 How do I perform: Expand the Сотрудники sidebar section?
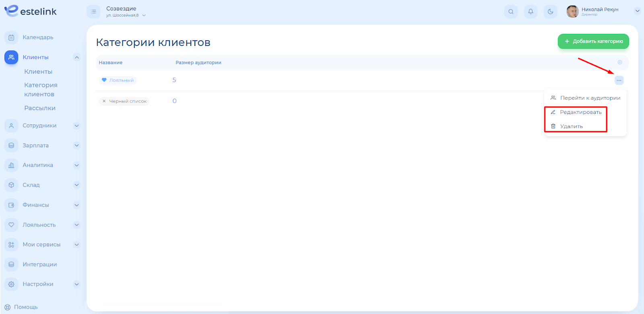(x=76, y=126)
